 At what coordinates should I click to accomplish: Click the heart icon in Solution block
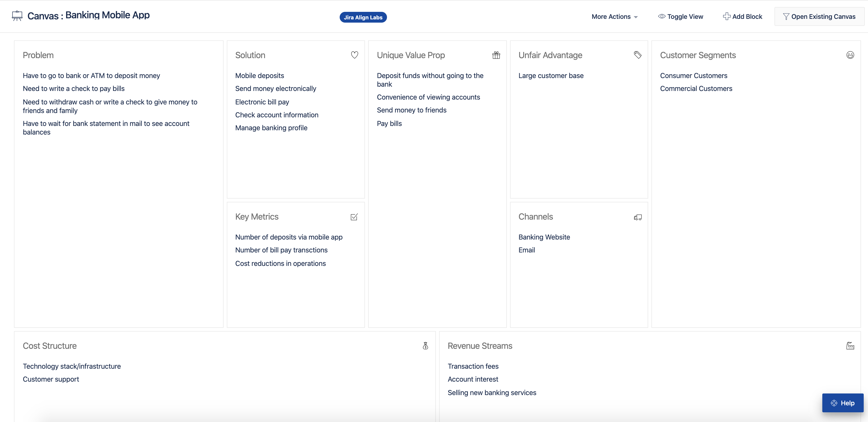354,55
